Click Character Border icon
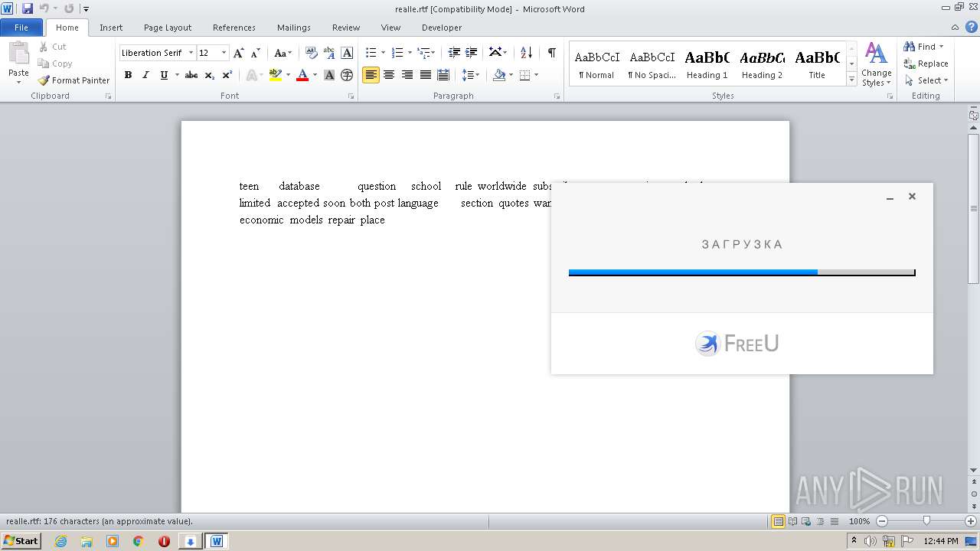980x551 pixels. pos(347,53)
